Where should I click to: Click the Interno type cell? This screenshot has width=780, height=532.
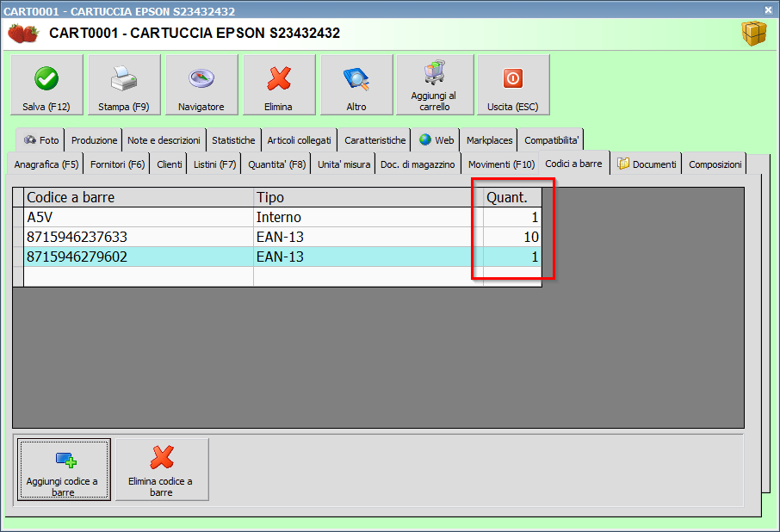point(368,217)
